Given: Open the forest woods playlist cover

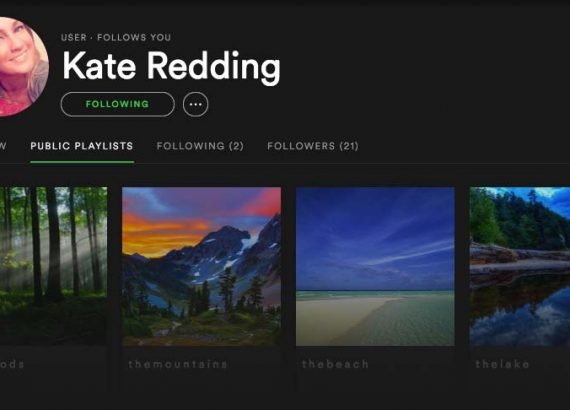Looking at the screenshot, I should [53, 266].
